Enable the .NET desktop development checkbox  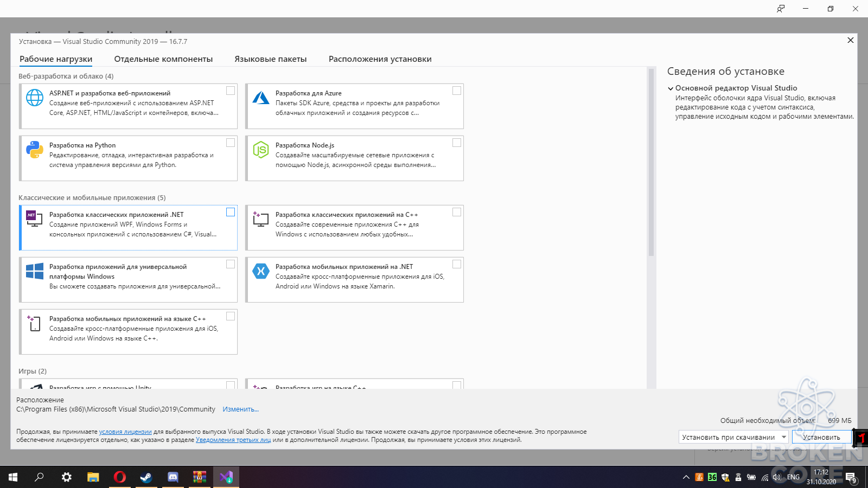click(x=231, y=212)
